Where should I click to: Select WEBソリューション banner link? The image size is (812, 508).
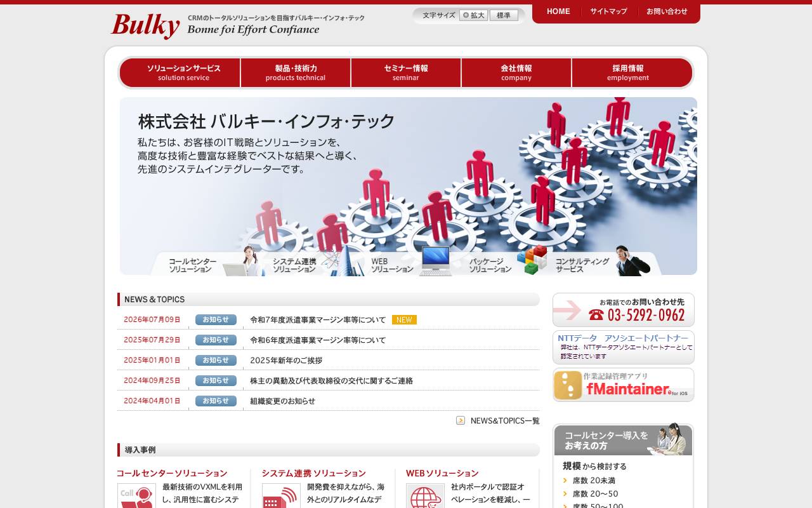tap(392, 265)
